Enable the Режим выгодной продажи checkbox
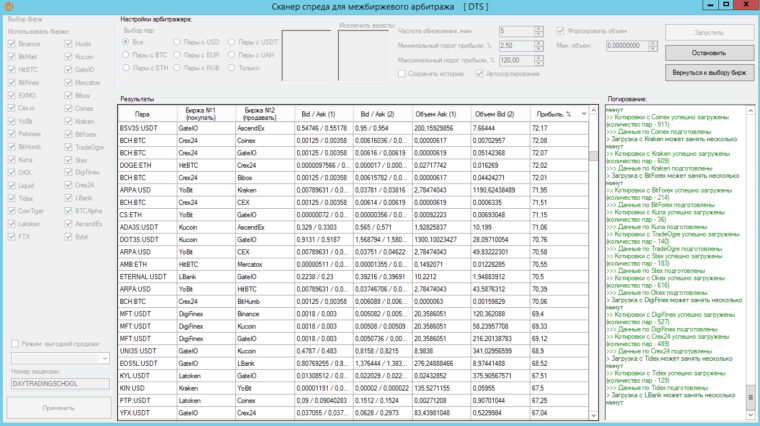This screenshot has height=426, width=760. tap(15, 344)
